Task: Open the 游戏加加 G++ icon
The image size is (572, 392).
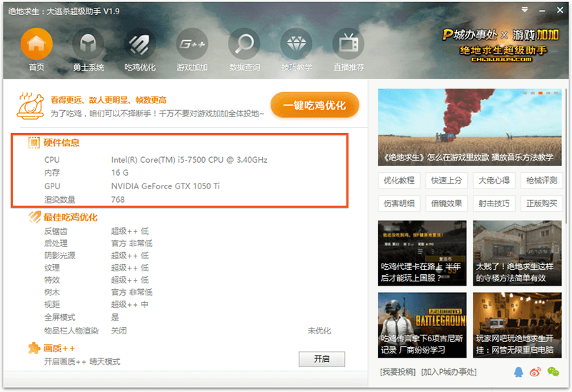Action: (192, 44)
